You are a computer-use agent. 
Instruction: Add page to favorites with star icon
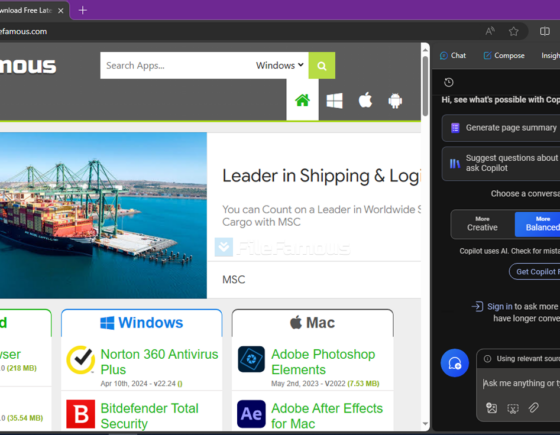click(514, 31)
